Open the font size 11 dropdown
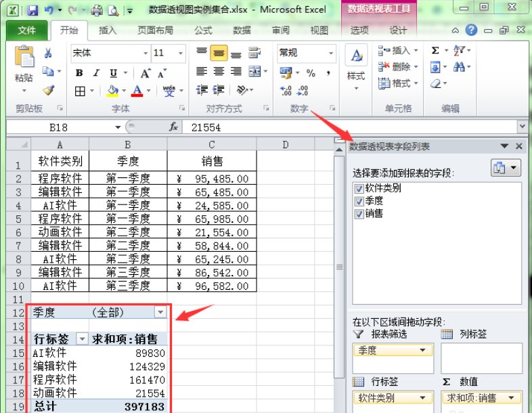The height and width of the screenshot is (413, 532). pyautogui.click(x=181, y=53)
